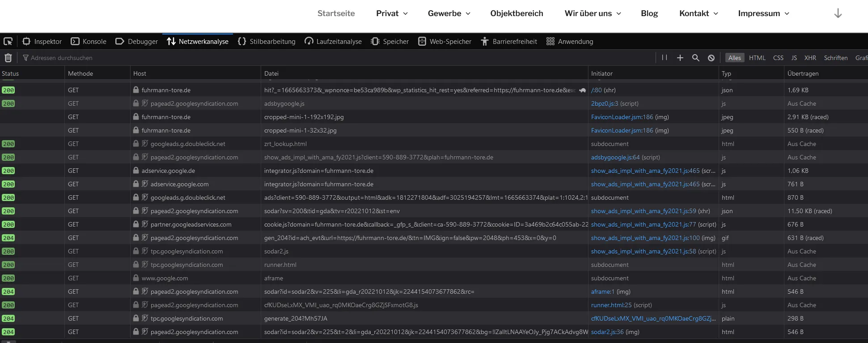Switch to the Inspektor tab
The image size is (868, 343).
click(42, 42)
